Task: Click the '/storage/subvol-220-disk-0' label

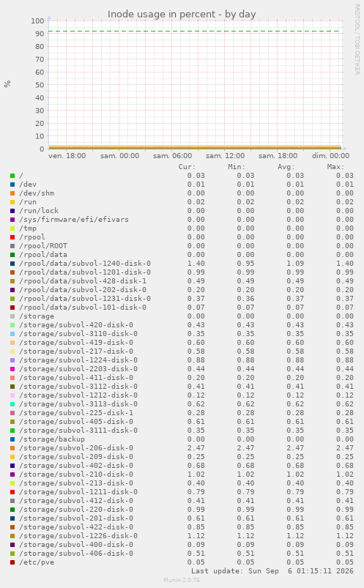Action: pyautogui.click(x=76, y=510)
